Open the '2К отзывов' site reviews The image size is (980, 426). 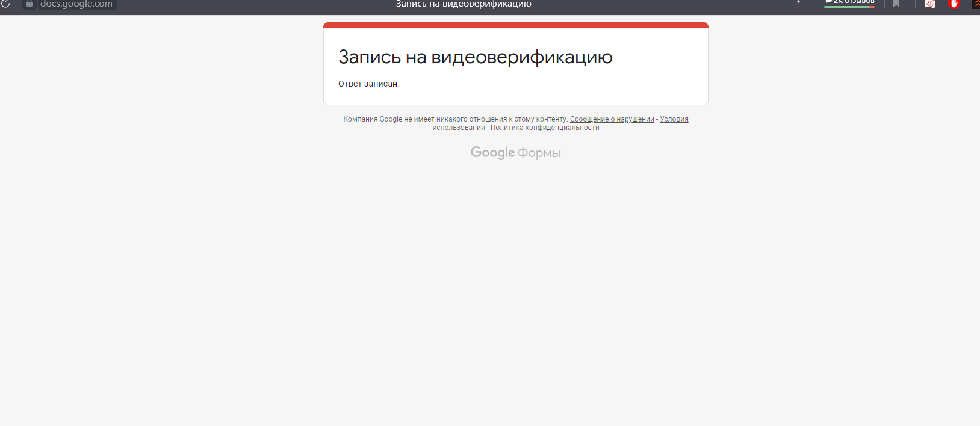click(849, 2)
